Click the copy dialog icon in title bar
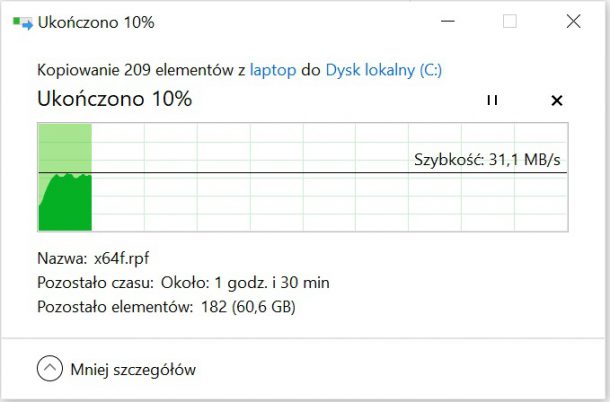 (x=23, y=23)
